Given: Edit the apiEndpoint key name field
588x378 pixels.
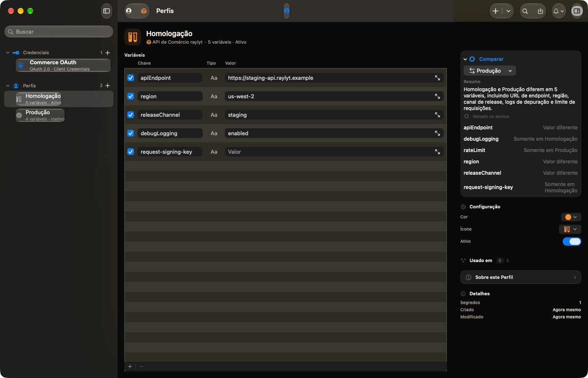Looking at the screenshot, I should pyautogui.click(x=170, y=78).
